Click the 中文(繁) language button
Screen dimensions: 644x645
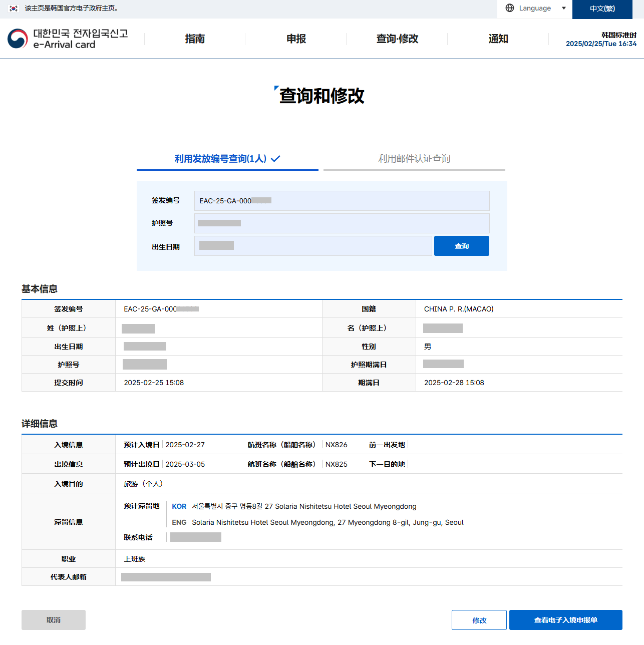click(602, 9)
